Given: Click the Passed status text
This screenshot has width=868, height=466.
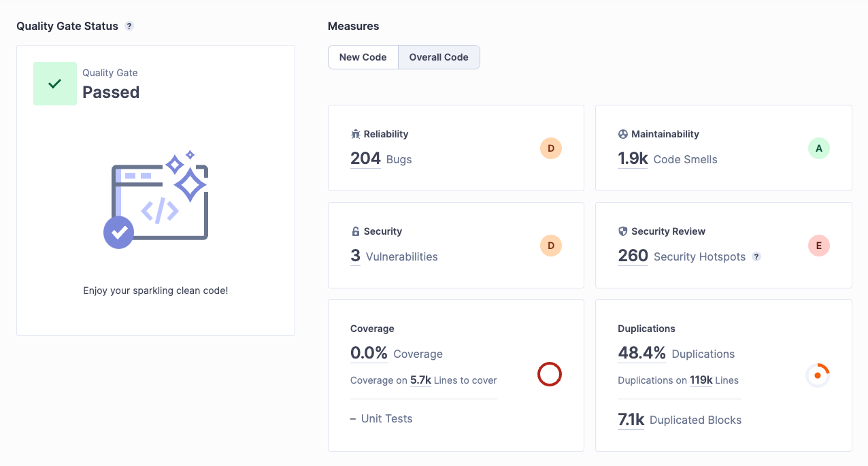Looking at the screenshot, I should click(111, 93).
